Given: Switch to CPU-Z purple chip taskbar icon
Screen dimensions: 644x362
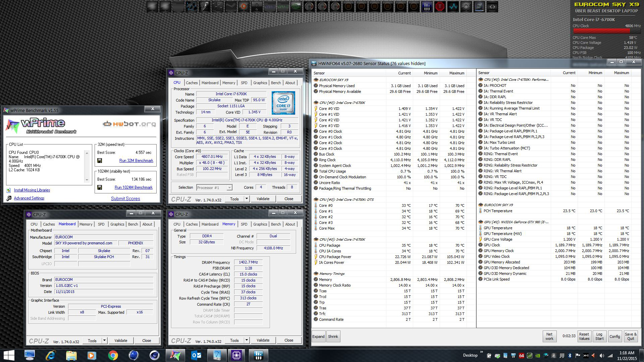Looking at the screenshot, I should pyautogui.click(x=237, y=355).
